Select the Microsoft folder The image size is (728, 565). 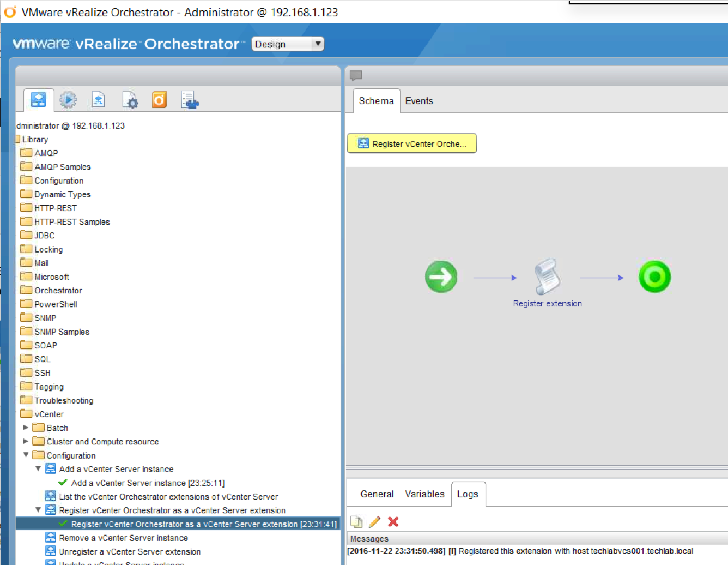point(52,277)
